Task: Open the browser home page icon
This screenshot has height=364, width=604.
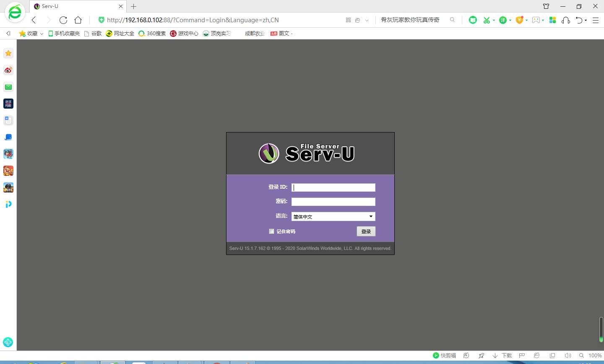Action: click(x=78, y=20)
